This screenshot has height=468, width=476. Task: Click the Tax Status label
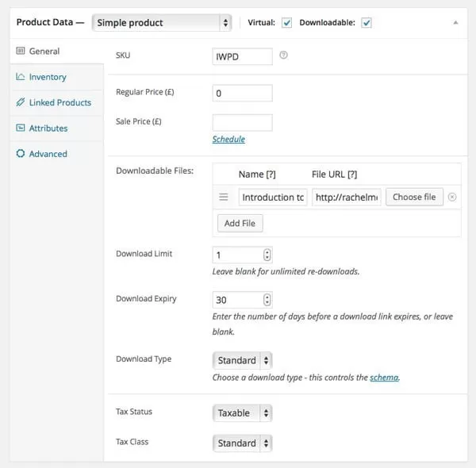(x=134, y=412)
